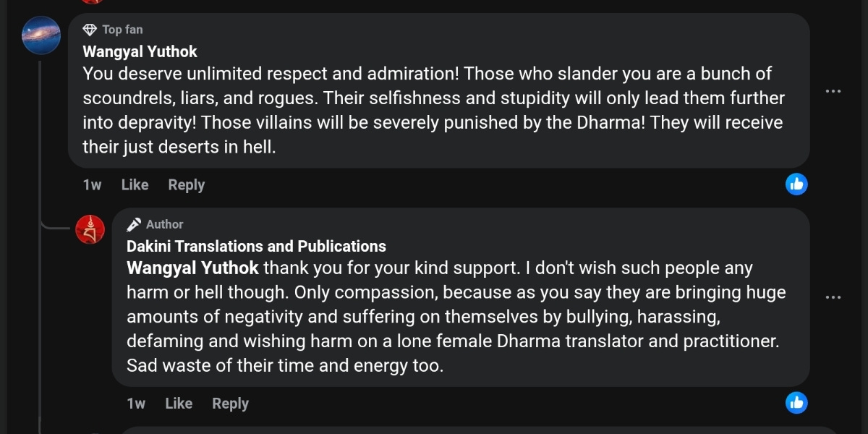
Task: Click the partially visible avatar at bottom edge
Action: (93, 431)
